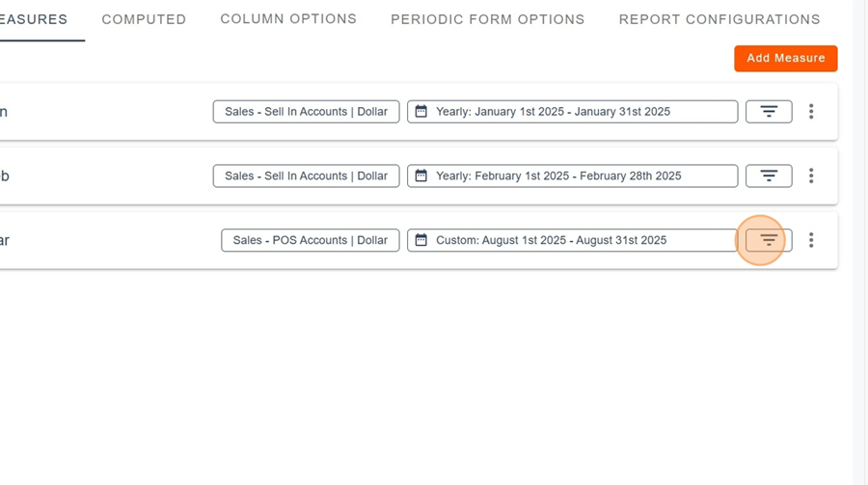
Task: Open three-dot menu on August row
Action: 811,240
